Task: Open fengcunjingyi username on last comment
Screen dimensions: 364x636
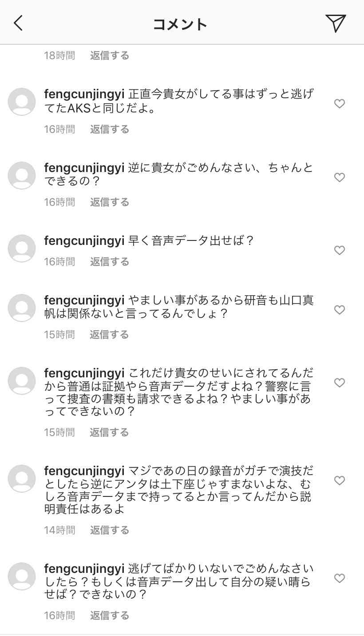Action: click(84, 568)
